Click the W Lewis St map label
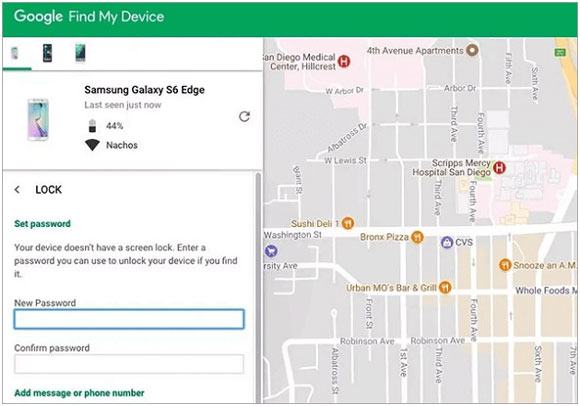 [345, 160]
